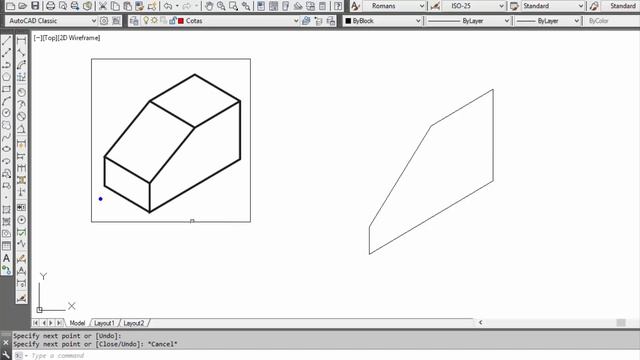The width and height of the screenshot is (640, 360).
Task: Toggle the Cotas layer on/off lightbulb
Action: pos(146,20)
